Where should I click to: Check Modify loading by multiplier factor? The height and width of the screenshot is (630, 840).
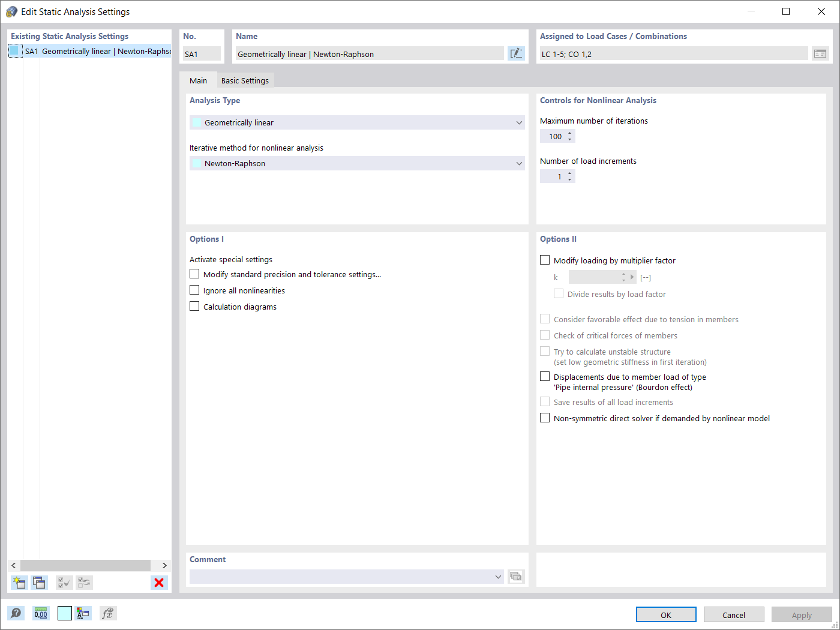545,260
